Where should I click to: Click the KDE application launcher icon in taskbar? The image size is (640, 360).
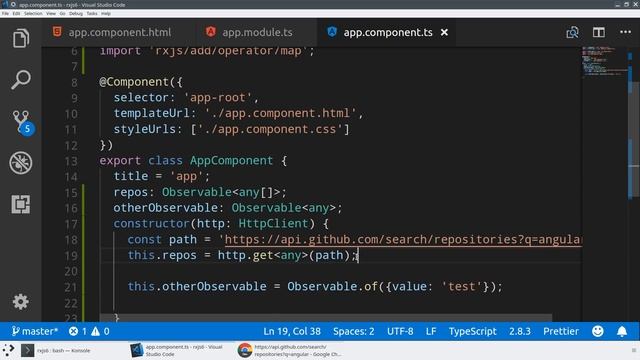[8, 350]
